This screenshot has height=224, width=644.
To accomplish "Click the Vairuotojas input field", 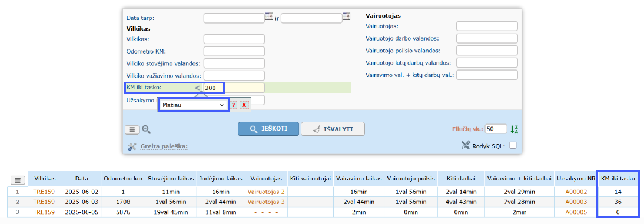I will [x=487, y=26].
